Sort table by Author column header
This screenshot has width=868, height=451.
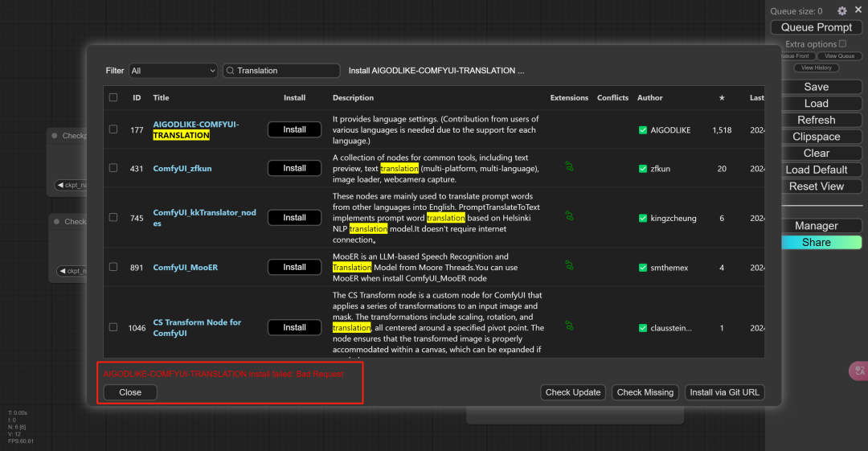click(x=650, y=97)
